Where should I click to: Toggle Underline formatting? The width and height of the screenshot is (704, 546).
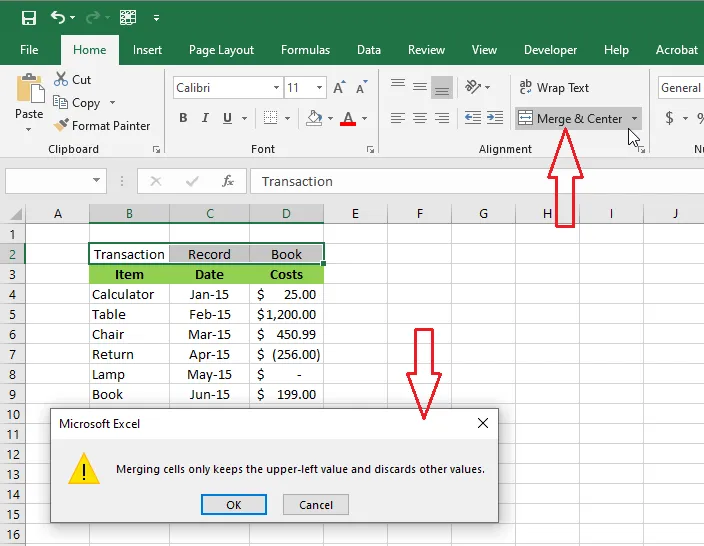coord(228,118)
